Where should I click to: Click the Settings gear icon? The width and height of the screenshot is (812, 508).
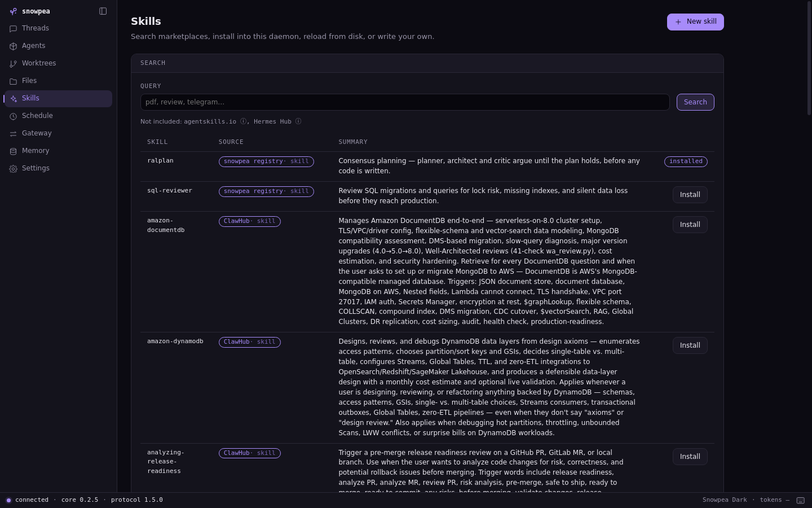[13, 168]
